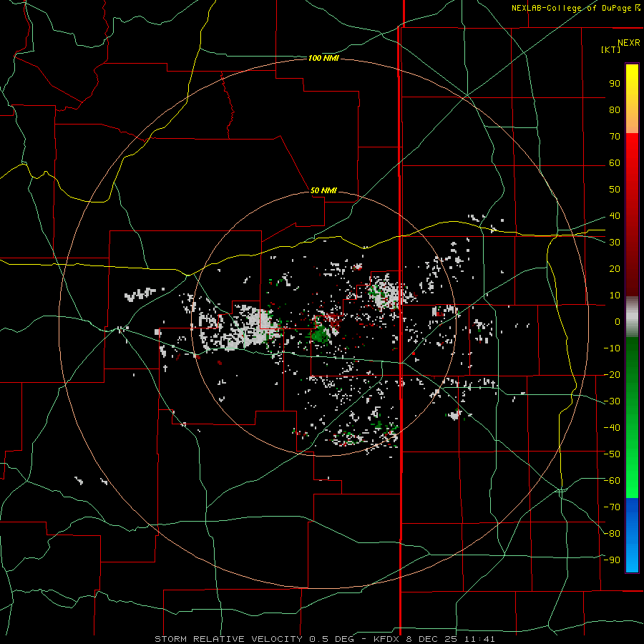Viewport: 644px width, 644px height.
Task: Click the -70 value on velocity scale
Action: [x=612, y=507]
